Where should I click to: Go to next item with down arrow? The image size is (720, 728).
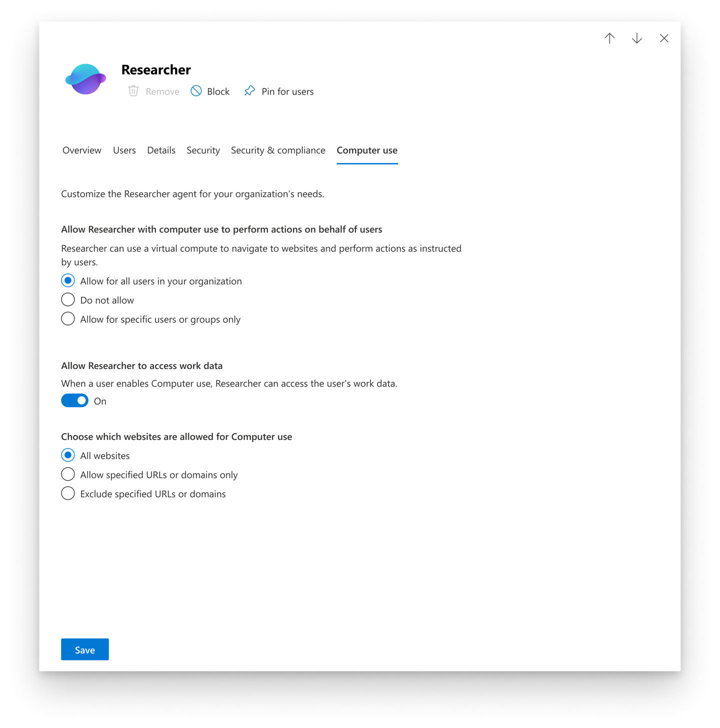(x=636, y=38)
